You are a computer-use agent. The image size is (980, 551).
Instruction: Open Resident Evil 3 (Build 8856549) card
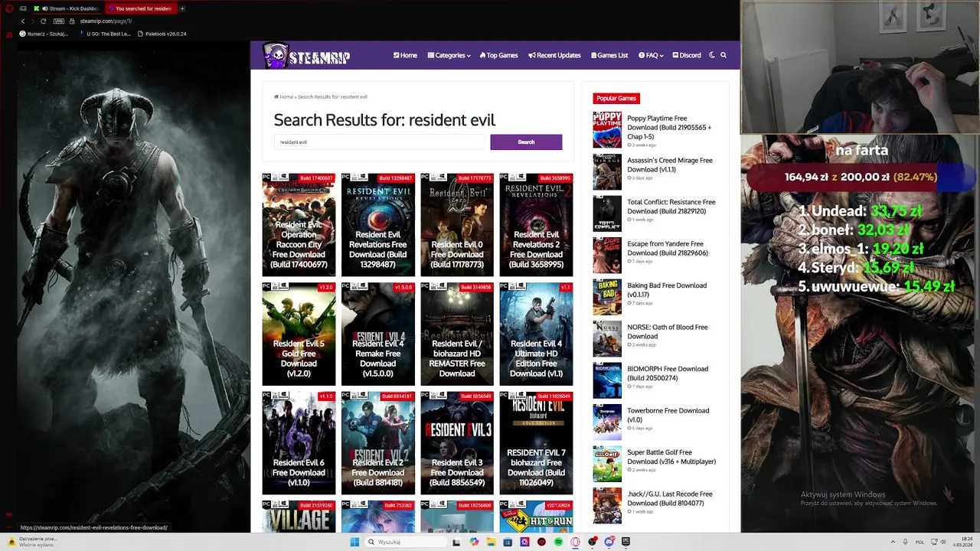click(457, 443)
